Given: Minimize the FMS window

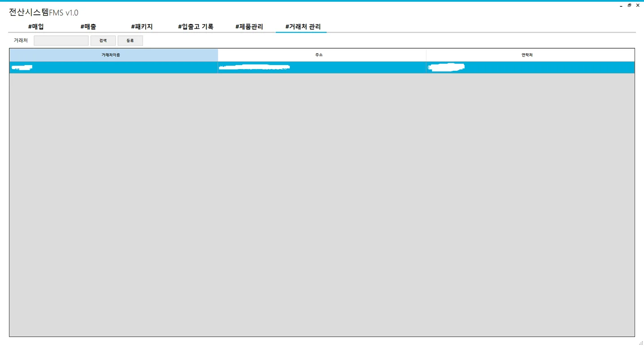Looking at the screenshot, I should [x=621, y=6].
